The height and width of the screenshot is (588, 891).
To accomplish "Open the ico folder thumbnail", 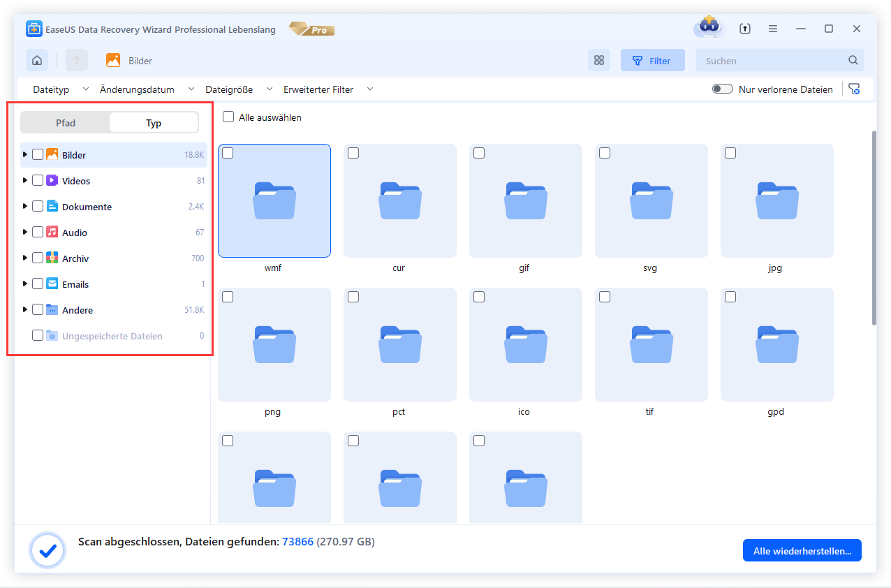I will point(526,344).
